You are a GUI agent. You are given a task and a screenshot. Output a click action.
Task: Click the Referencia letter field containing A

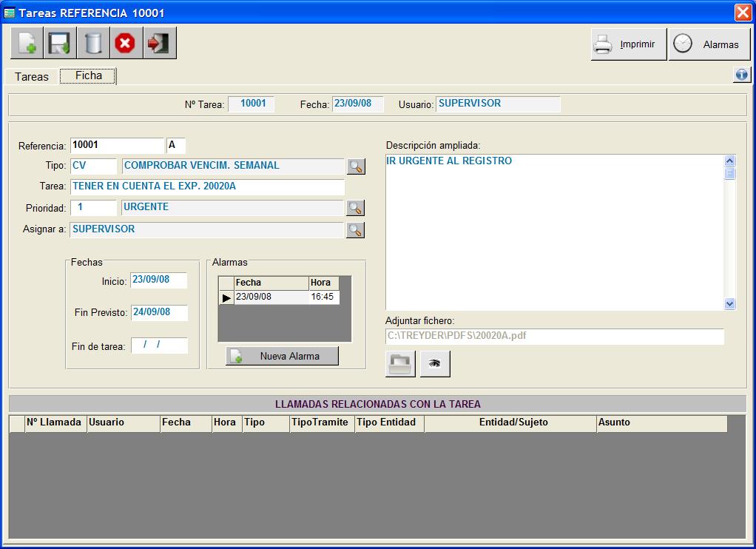pos(176,145)
